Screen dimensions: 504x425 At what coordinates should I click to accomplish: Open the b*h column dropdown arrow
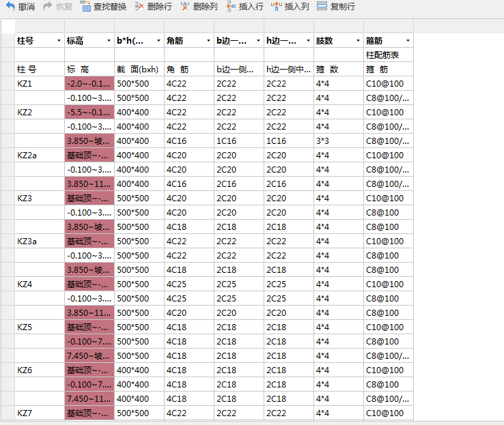pyautogui.click(x=158, y=41)
